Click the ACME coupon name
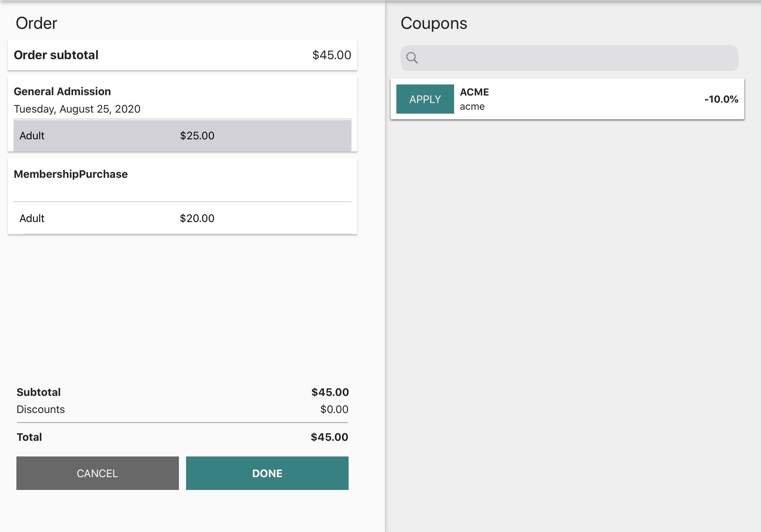This screenshot has height=532, width=761. click(474, 92)
